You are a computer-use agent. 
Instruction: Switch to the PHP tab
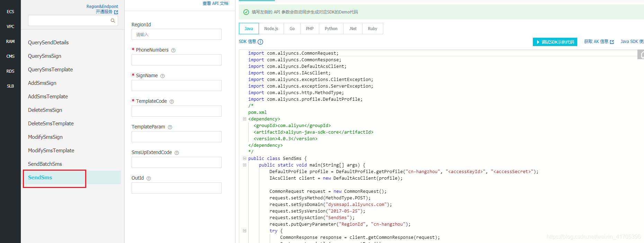coord(310,29)
